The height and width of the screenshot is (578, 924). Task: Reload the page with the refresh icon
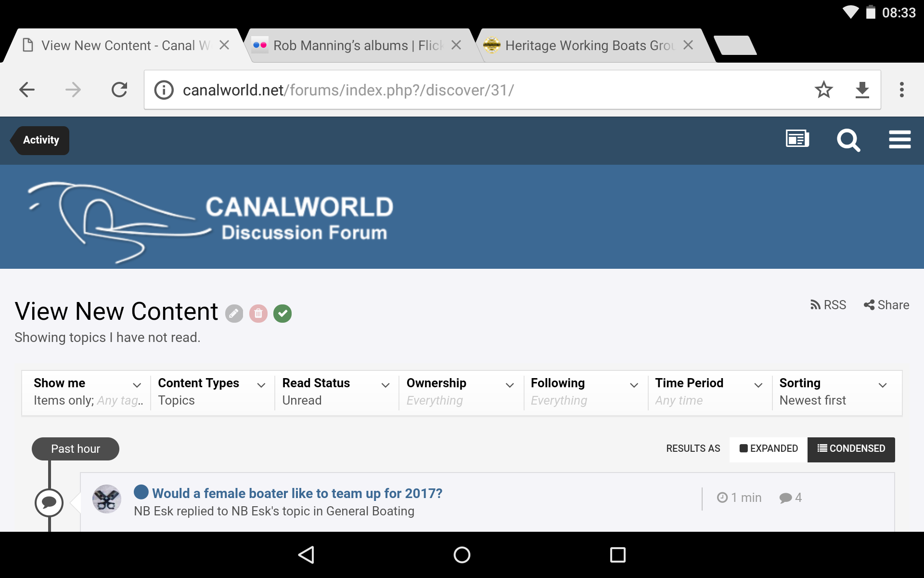point(119,90)
